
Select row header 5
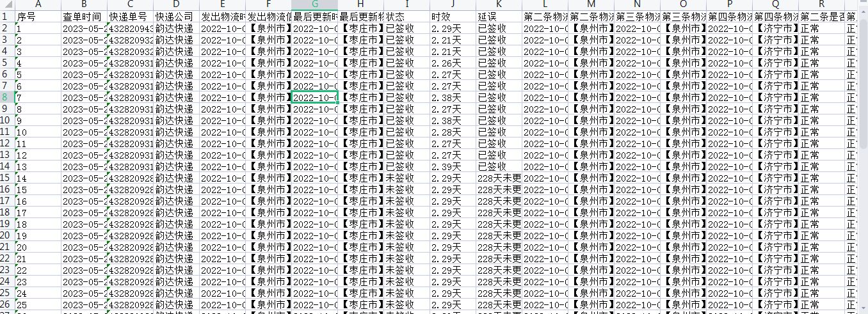[8, 63]
